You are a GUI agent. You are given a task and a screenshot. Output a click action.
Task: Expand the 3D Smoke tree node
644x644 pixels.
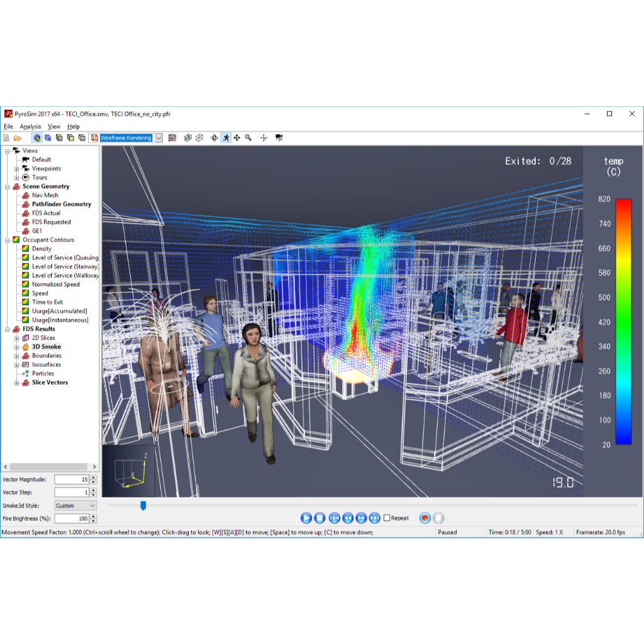point(16,347)
